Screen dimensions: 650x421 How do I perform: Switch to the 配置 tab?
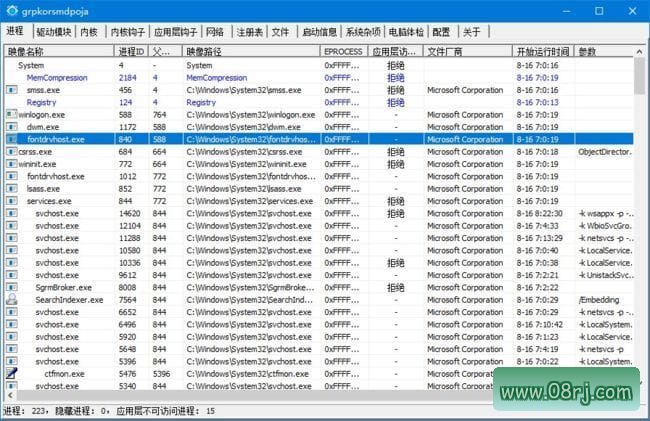(441, 32)
